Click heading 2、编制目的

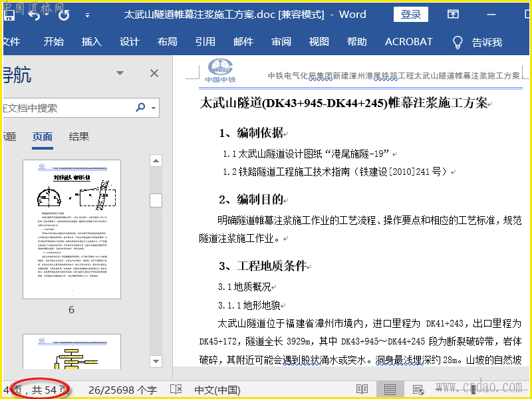pyautogui.click(x=251, y=199)
